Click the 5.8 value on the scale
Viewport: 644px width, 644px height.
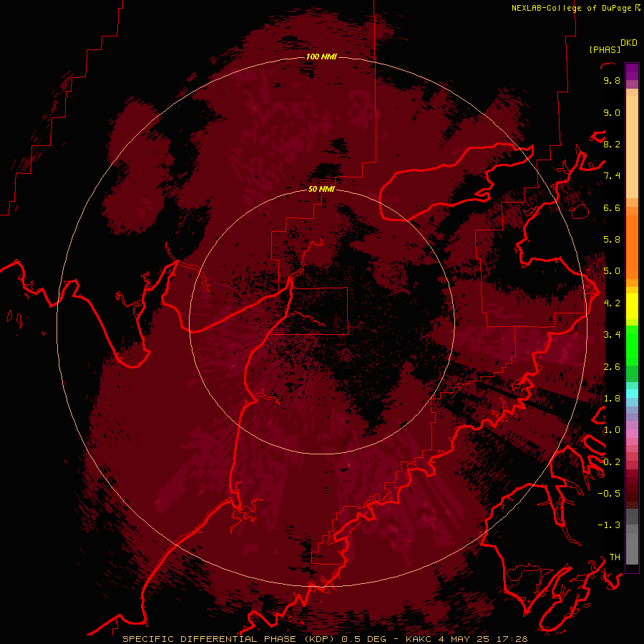pyautogui.click(x=612, y=240)
